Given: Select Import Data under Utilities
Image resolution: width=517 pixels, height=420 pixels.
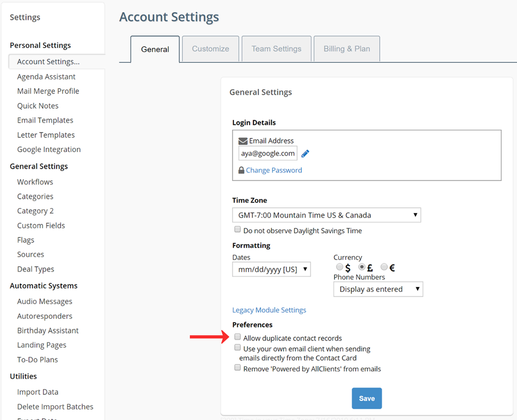Looking at the screenshot, I should coord(37,392).
